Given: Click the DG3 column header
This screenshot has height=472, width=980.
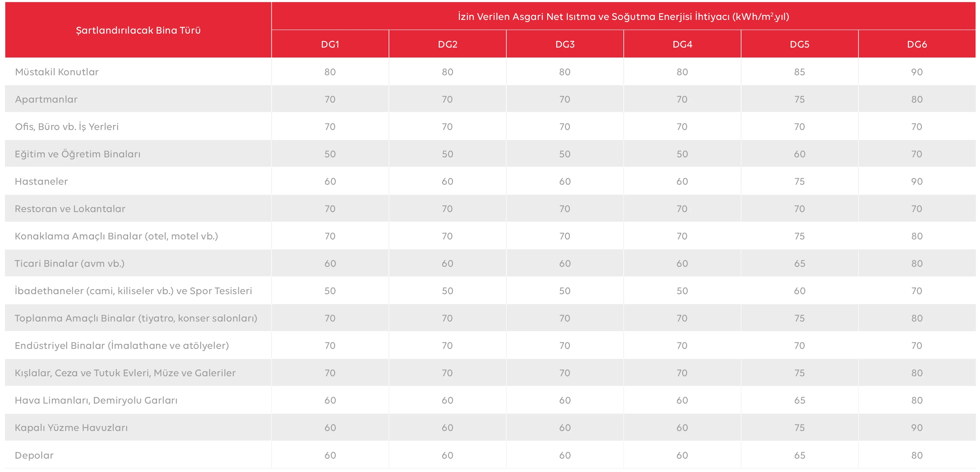Looking at the screenshot, I should [565, 44].
